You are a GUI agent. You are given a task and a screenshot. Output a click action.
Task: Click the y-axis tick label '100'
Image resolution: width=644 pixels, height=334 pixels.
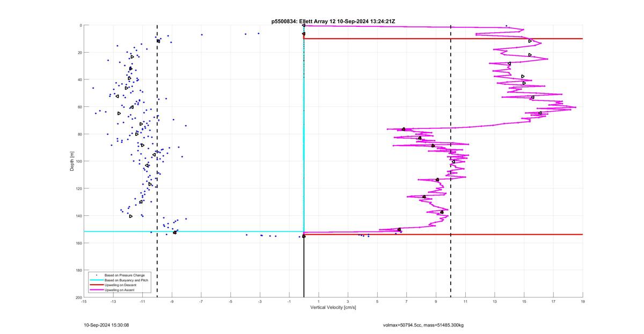point(78,161)
